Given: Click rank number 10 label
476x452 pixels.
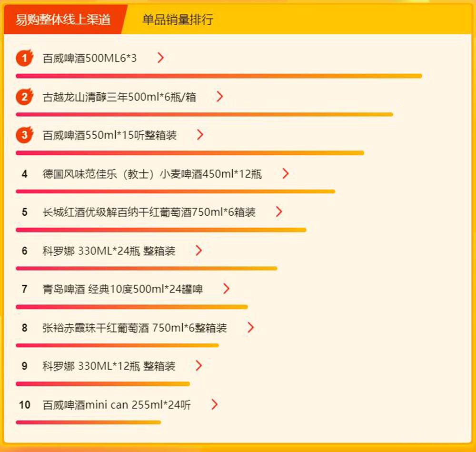Looking at the screenshot, I should click(x=25, y=405).
